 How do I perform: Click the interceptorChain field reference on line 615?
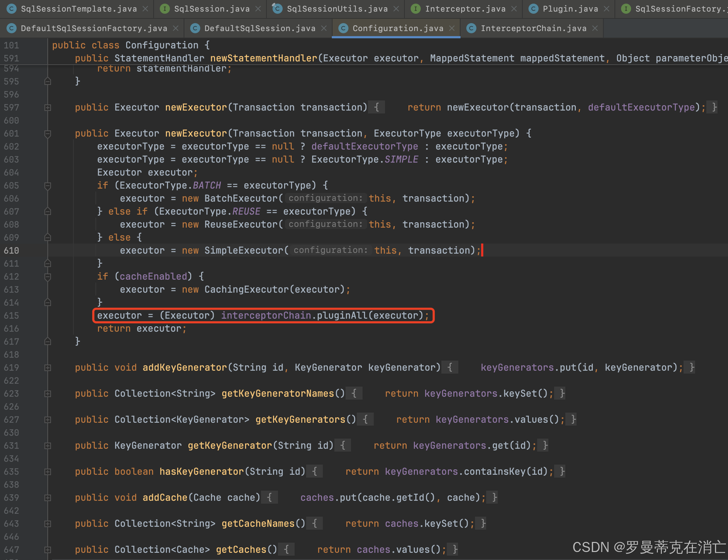tap(266, 315)
